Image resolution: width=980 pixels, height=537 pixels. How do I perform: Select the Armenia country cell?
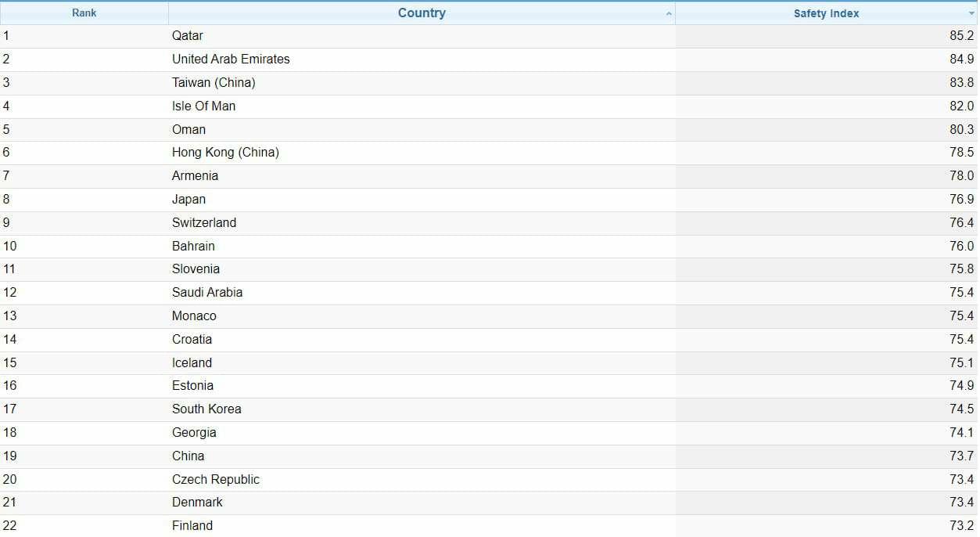pyautogui.click(x=422, y=176)
